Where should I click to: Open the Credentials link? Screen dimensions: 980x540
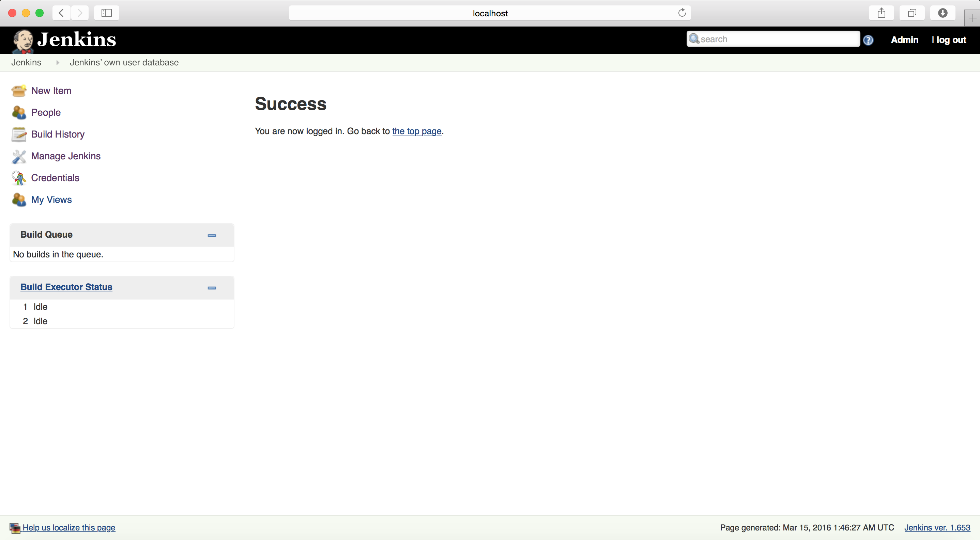click(x=55, y=178)
